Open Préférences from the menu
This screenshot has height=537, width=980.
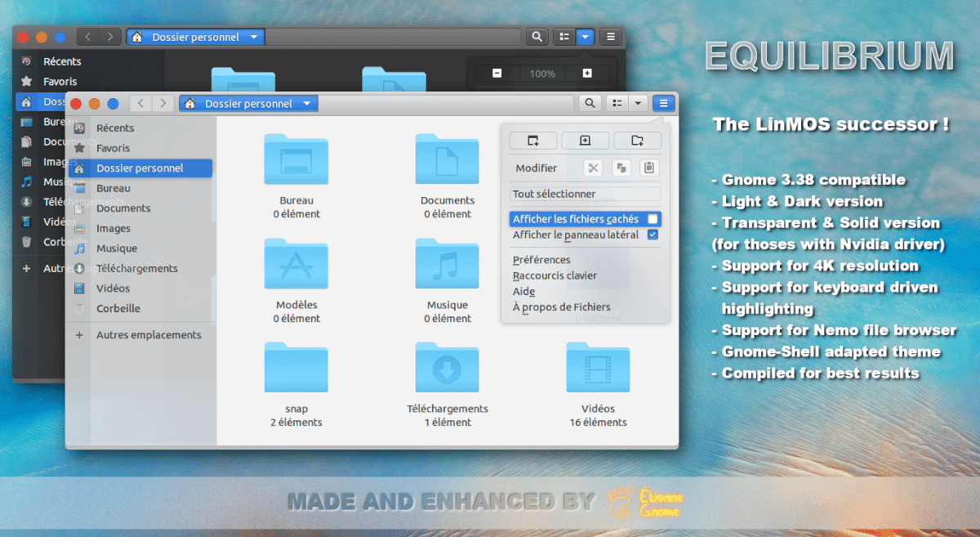[x=542, y=259]
